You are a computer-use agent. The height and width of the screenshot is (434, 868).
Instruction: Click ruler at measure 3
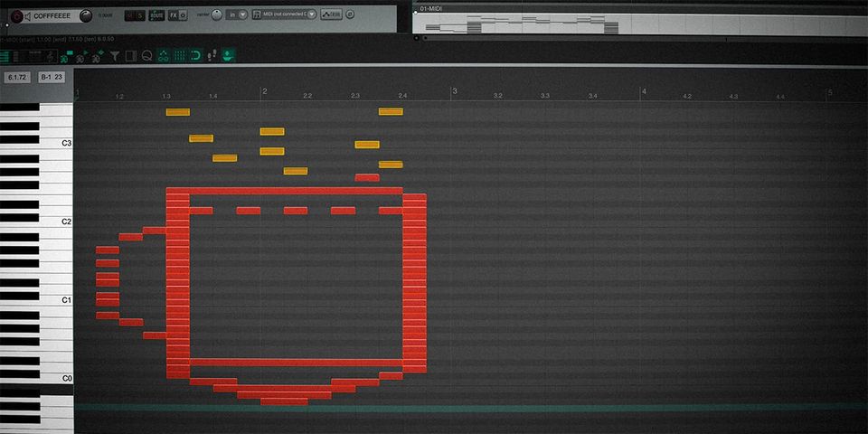pos(454,90)
